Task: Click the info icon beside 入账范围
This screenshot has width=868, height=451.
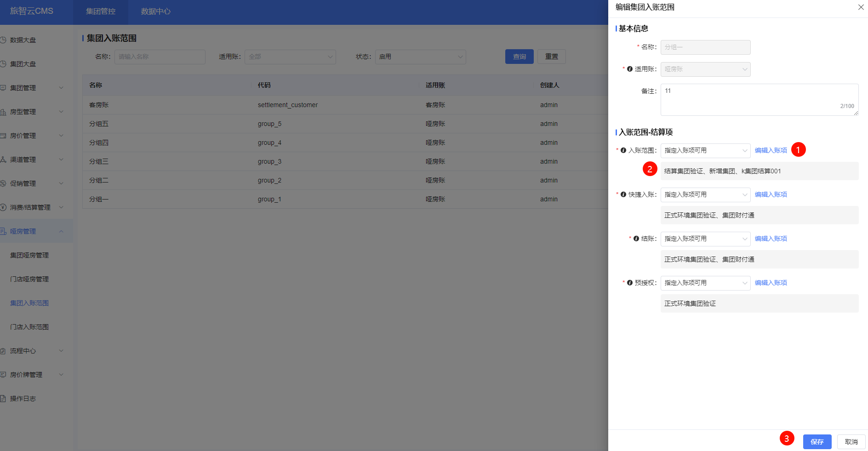Action: pos(623,150)
